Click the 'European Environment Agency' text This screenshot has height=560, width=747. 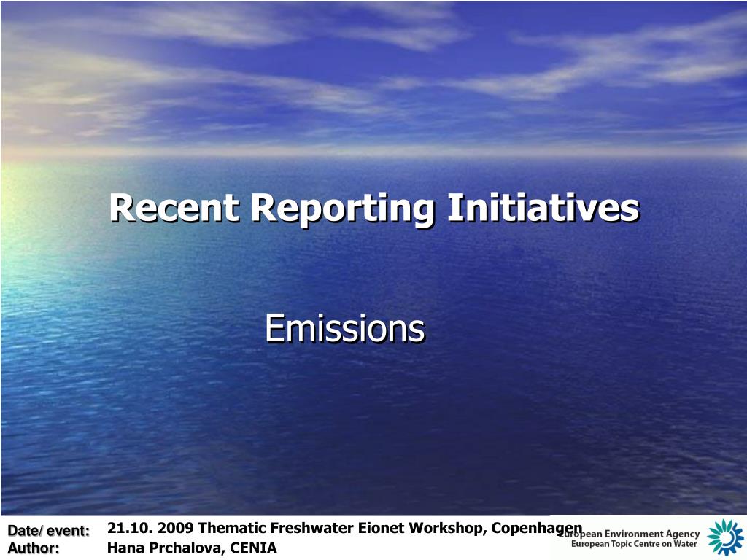pos(630,534)
